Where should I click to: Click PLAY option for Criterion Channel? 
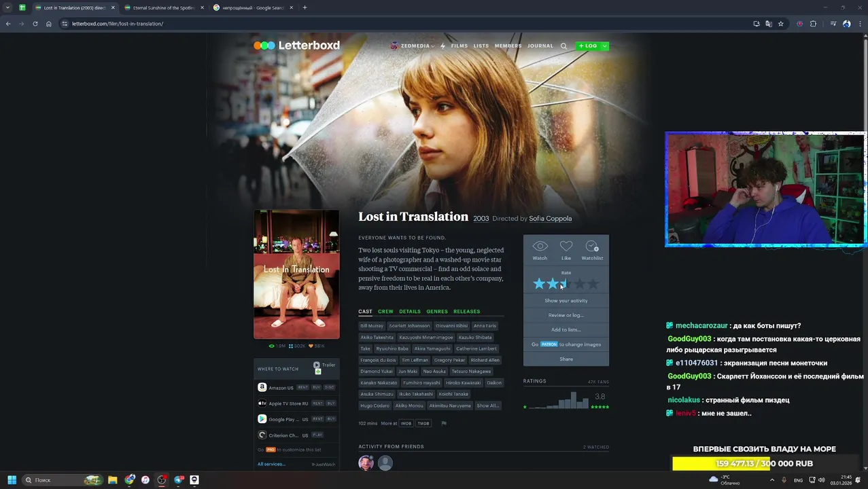(317, 435)
